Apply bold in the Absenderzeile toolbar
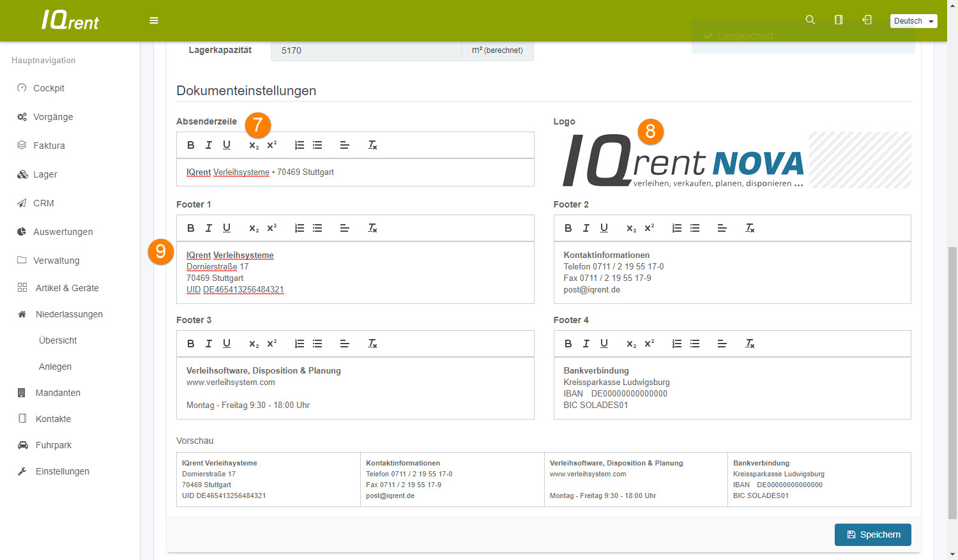 coord(190,145)
